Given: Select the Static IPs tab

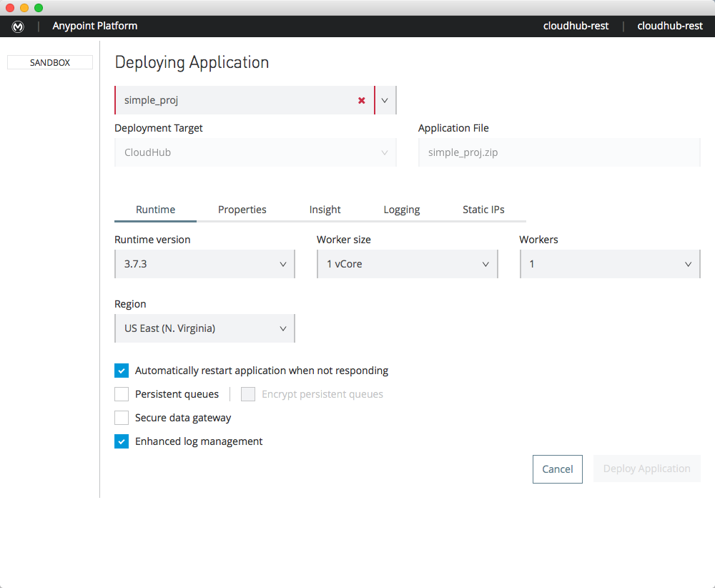Looking at the screenshot, I should pyautogui.click(x=483, y=210).
